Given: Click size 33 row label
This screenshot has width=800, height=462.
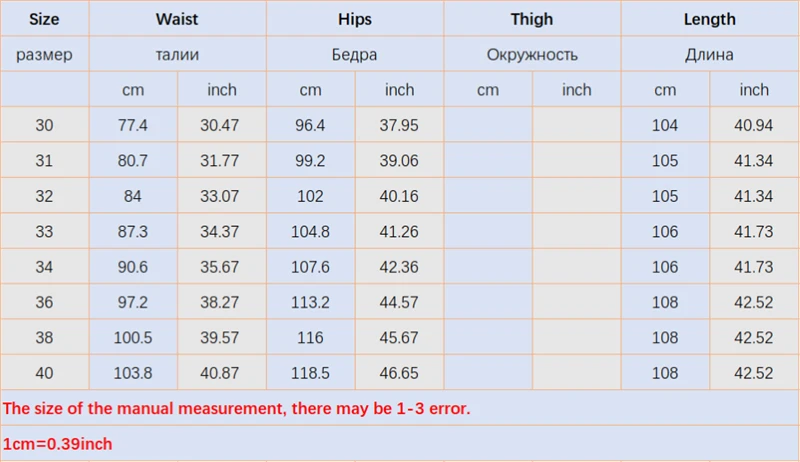Looking at the screenshot, I should pyautogui.click(x=44, y=232).
